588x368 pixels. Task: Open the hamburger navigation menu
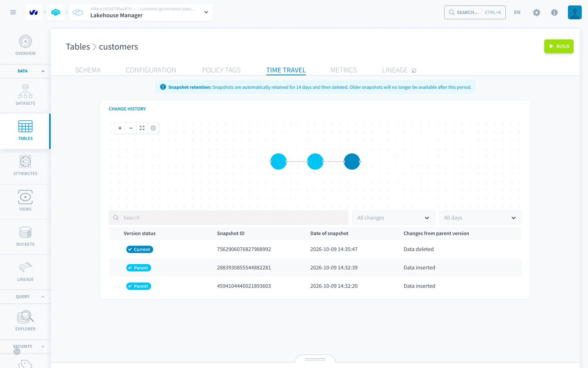[x=13, y=12]
